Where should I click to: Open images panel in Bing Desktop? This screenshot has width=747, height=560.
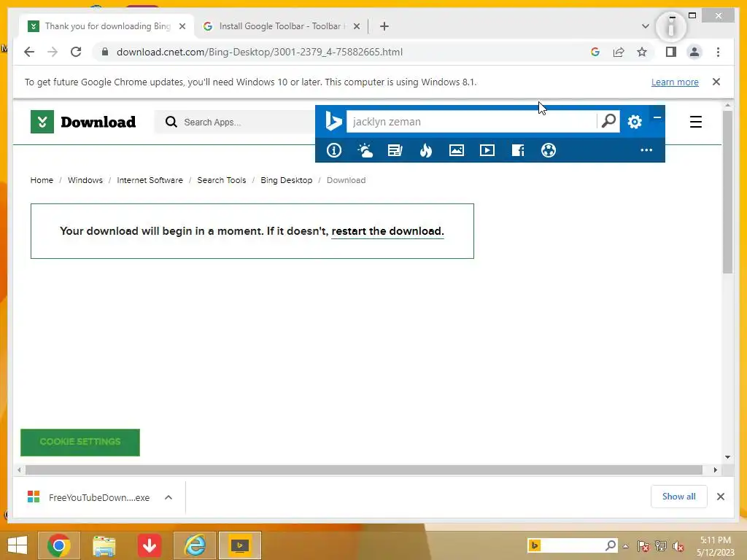coord(457,150)
